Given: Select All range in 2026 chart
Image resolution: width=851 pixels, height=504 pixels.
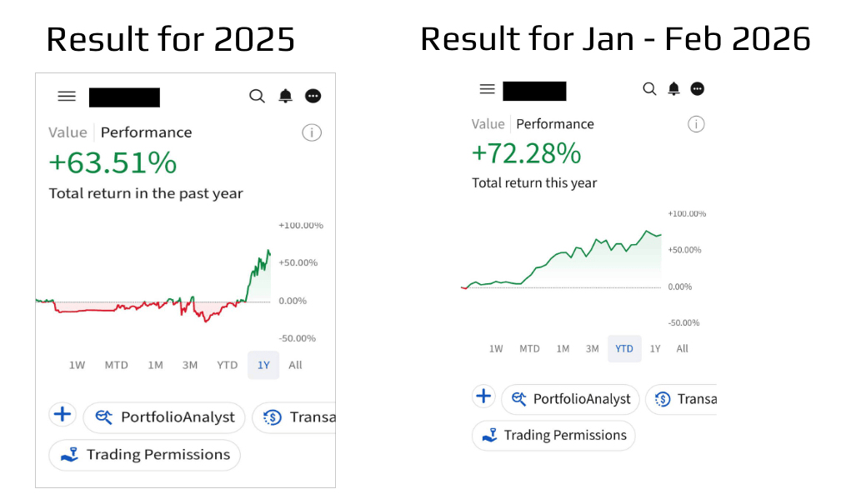Looking at the screenshot, I should (683, 349).
